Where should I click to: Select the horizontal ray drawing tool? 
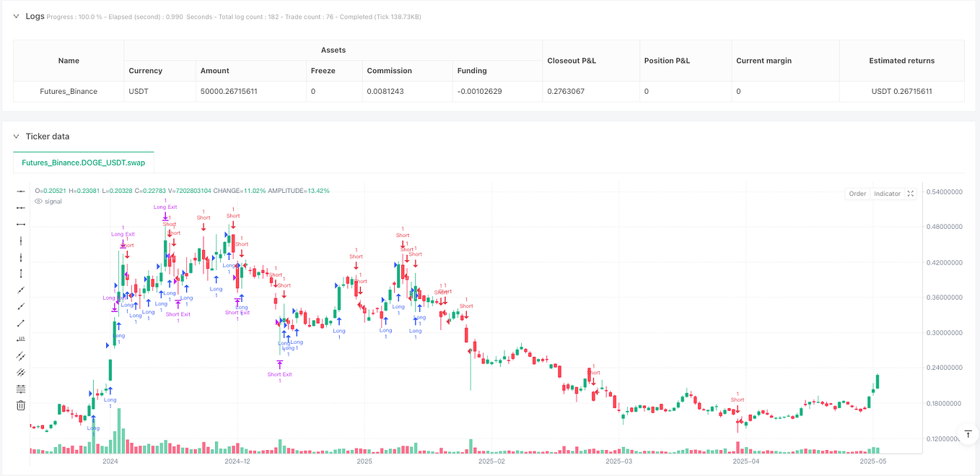tap(20, 207)
